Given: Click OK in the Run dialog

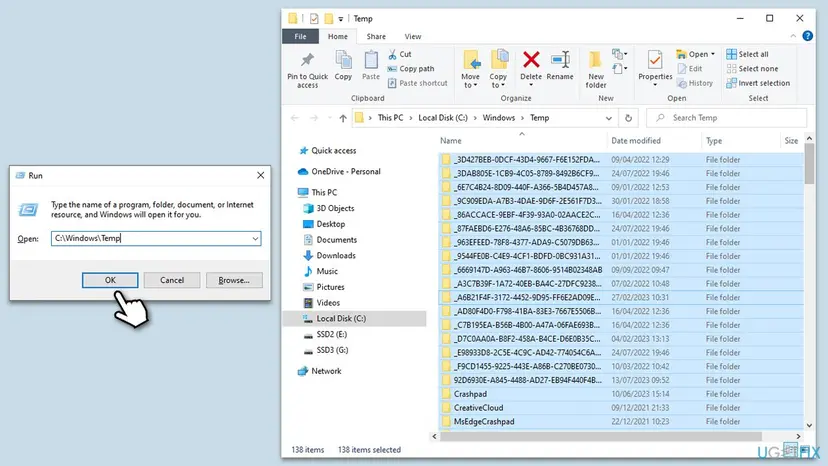Looking at the screenshot, I should pyautogui.click(x=110, y=280).
